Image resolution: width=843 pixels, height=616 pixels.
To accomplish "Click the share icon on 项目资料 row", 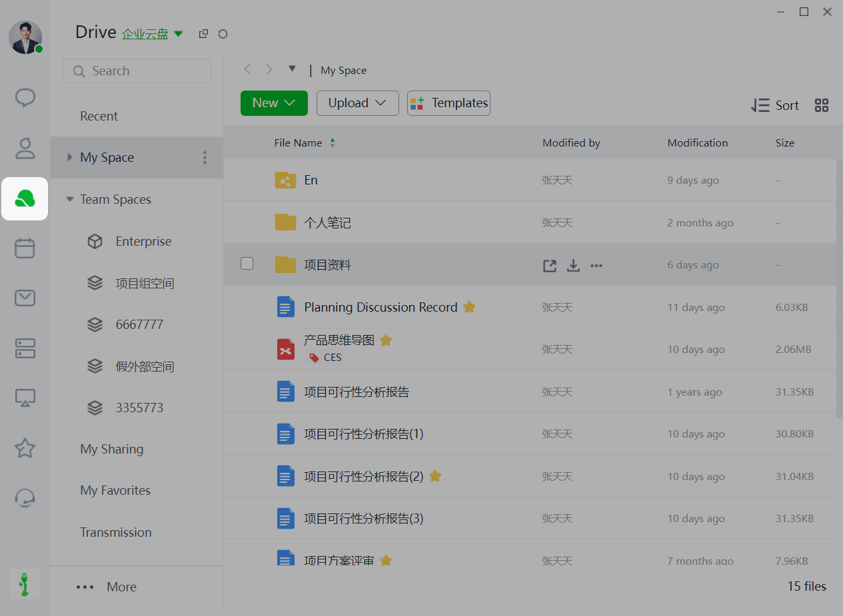I will 550,266.
